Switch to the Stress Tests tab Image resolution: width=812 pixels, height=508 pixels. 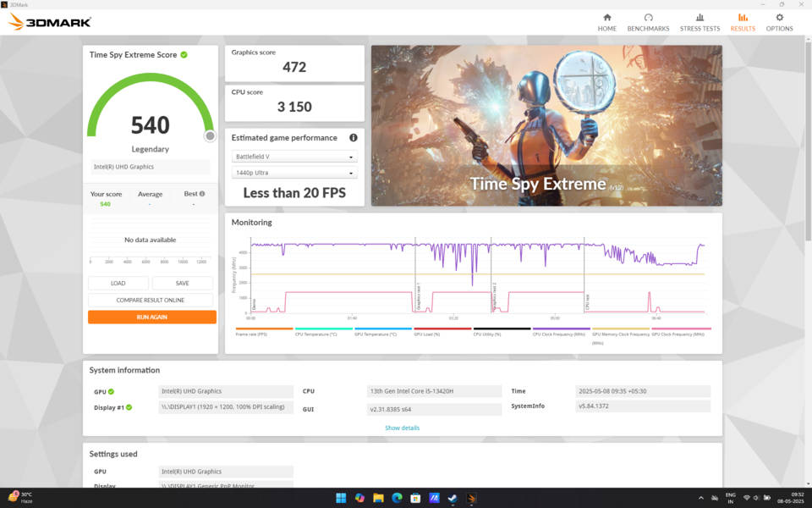pyautogui.click(x=700, y=23)
